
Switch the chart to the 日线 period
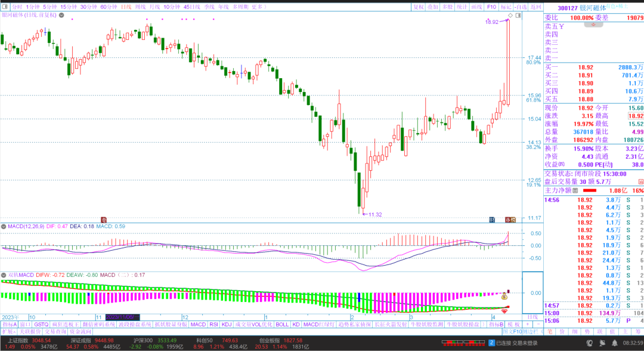coord(126,7)
